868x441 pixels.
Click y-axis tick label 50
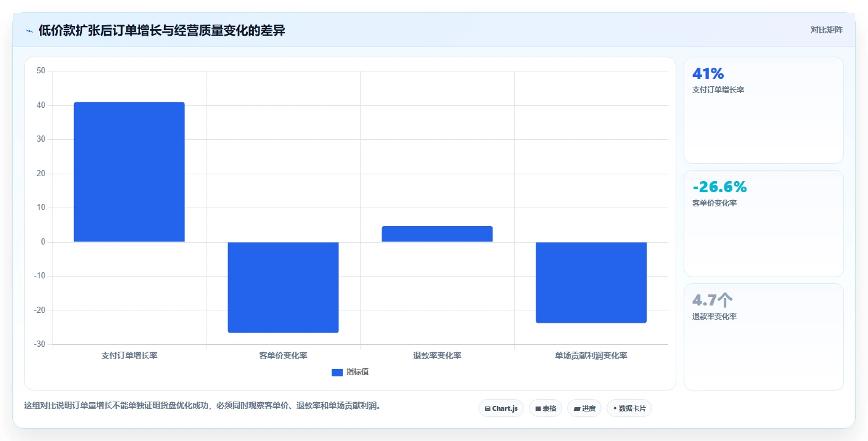click(41, 71)
